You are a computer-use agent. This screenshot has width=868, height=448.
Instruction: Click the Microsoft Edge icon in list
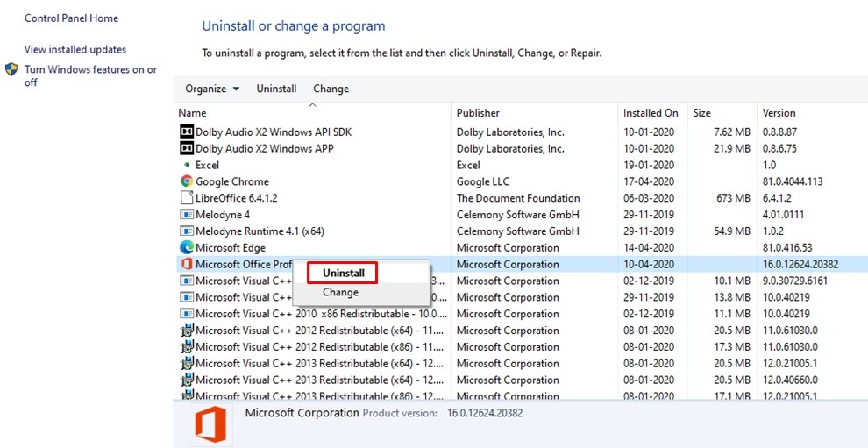coord(187,247)
